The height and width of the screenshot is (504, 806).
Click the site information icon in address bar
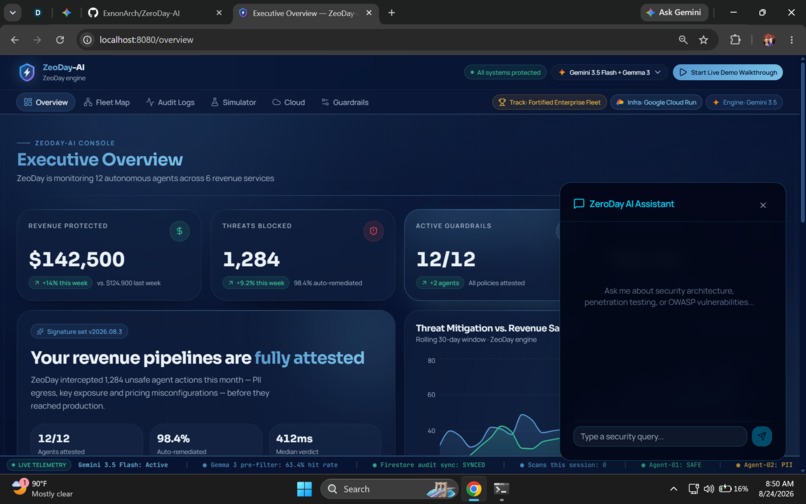click(87, 40)
